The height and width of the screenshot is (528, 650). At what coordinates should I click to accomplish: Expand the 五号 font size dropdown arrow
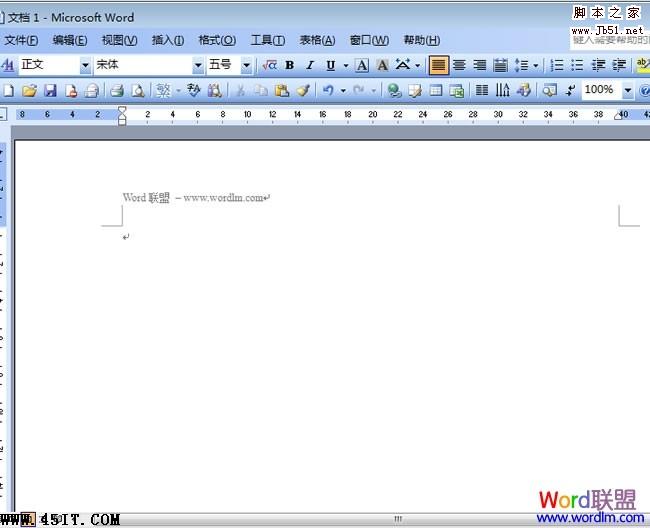[x=246, y=65]
